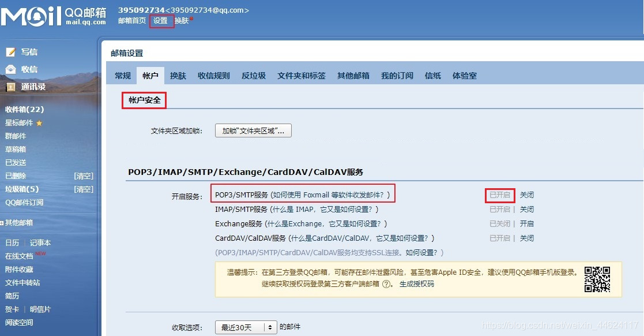
Task: Switch to the 换肤 settings tab
Action: pyautogui.click(x=178, y=76)
